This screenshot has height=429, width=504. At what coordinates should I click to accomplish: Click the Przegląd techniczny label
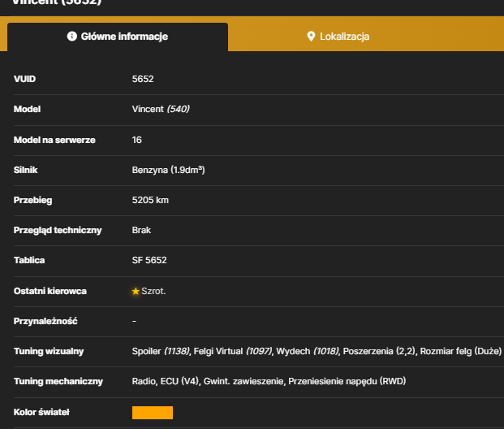(x=58, y=231)
